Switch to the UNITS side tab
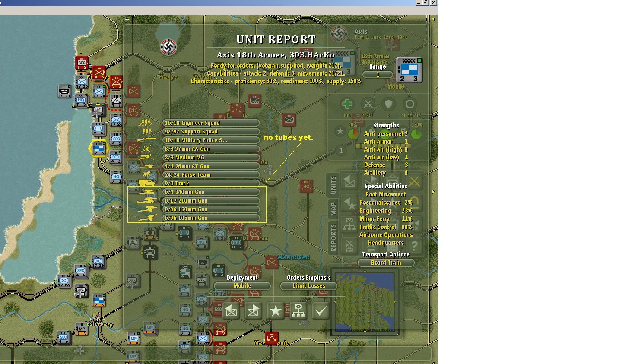 coord(333,185)
